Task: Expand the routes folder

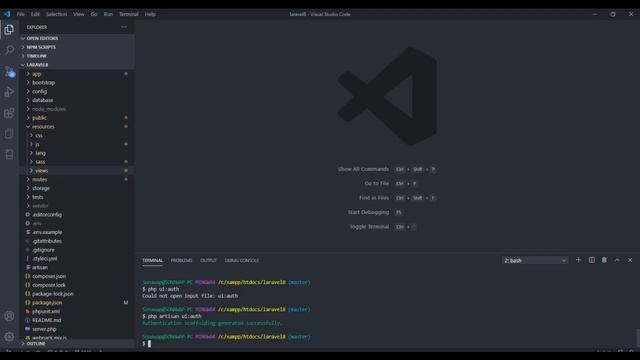Action: [x=77, y=179]
